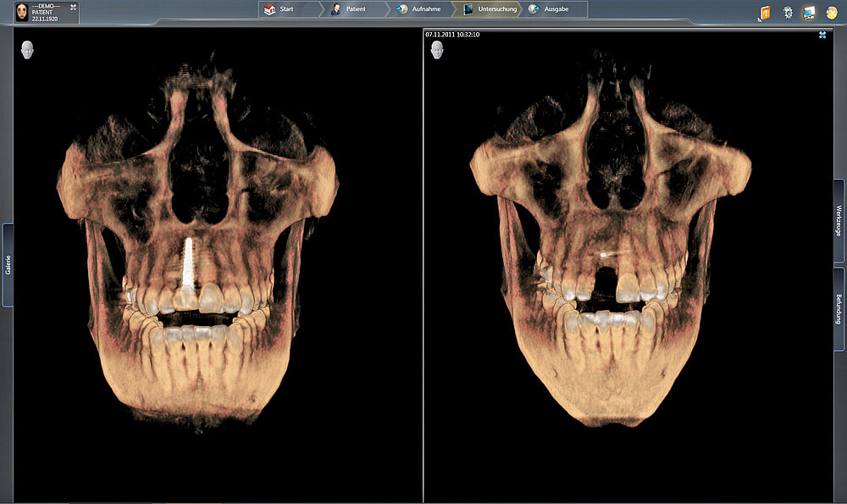Image resolution: width=847 pixels, height=504 pixels.
Task: Expand the Werkzeuge side panel
Action: [839, 220]
